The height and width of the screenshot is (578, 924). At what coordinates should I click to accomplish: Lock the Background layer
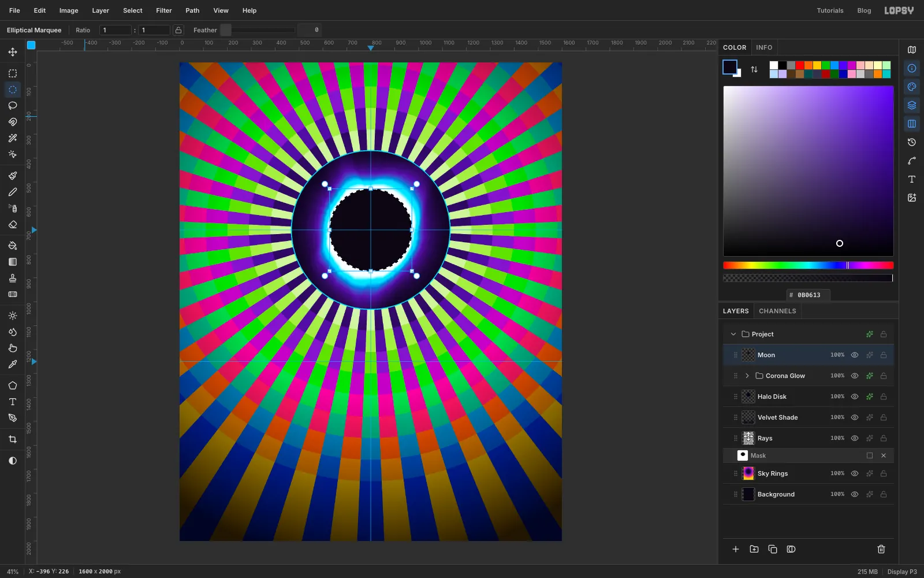tap(884, 494)
